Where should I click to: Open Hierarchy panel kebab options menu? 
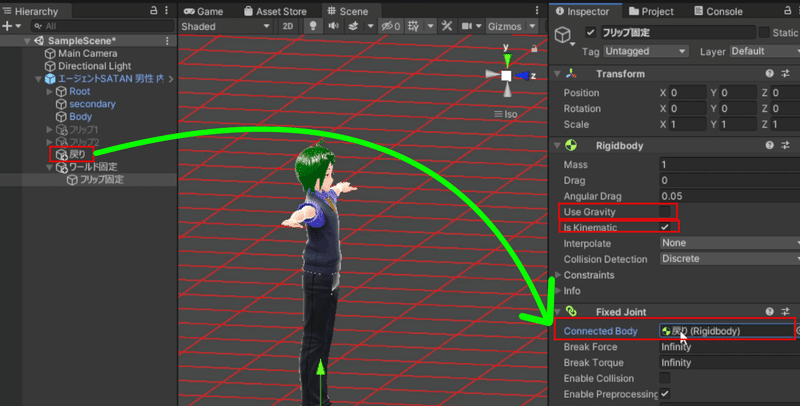tap(167, 11)
